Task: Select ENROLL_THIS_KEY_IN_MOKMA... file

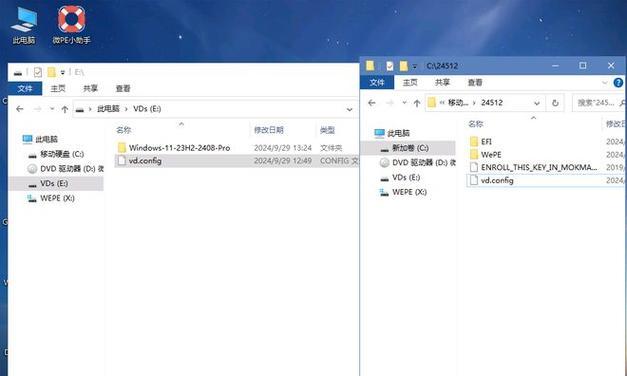Action: [x=539, y=168]
